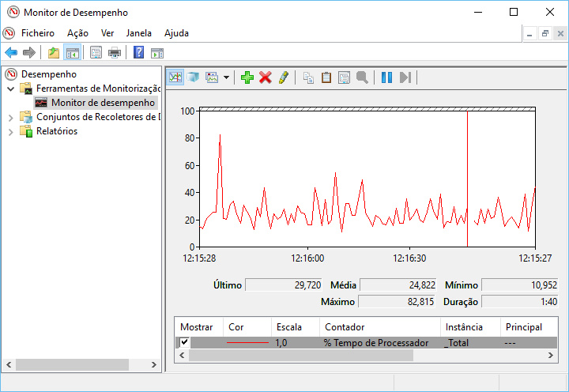Open the Janela menu
Screen dimensions: 569x392
(138, 33)
